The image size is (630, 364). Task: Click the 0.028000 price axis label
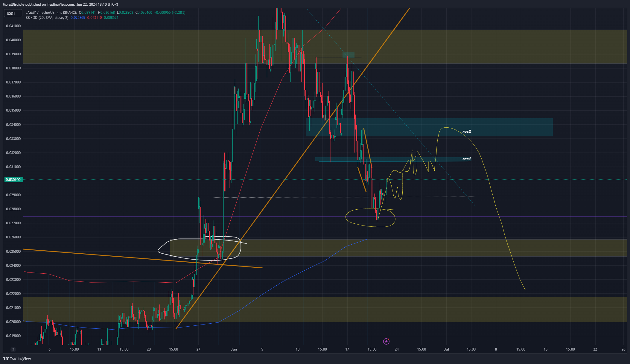[13, 209]
